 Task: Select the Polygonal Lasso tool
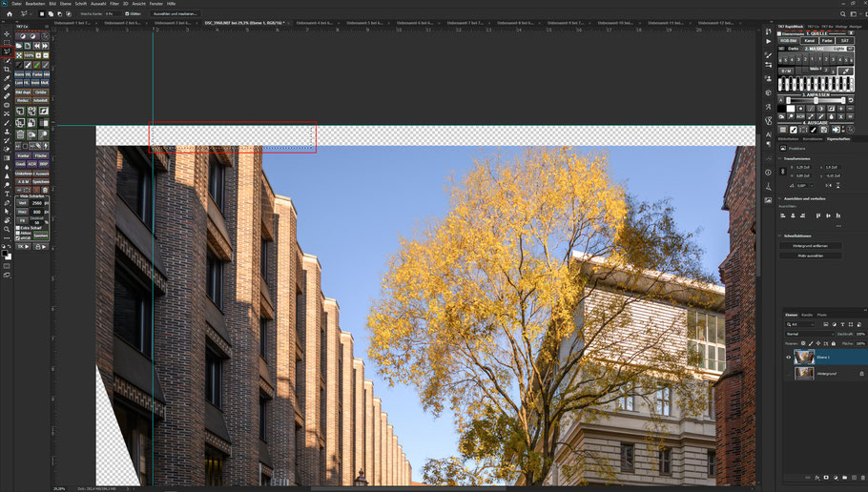pyautogui.click(x=7, y=52)
